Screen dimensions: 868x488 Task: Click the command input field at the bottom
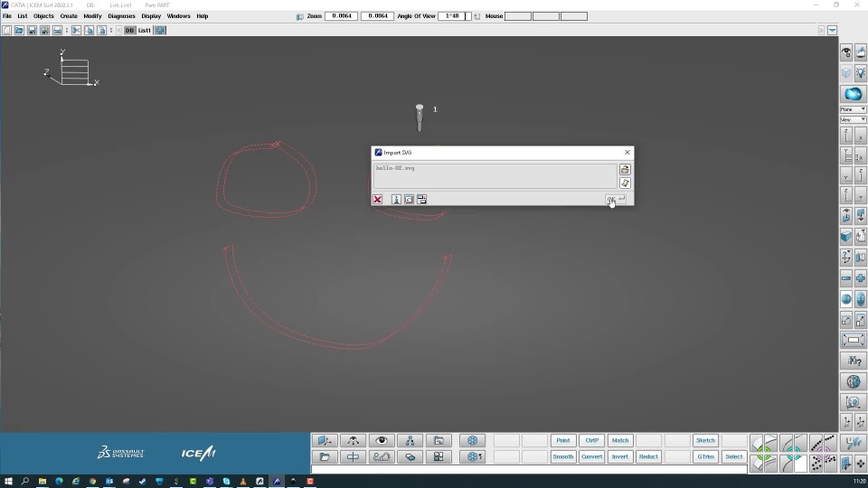pyautogui.click(x=529, y=470)
